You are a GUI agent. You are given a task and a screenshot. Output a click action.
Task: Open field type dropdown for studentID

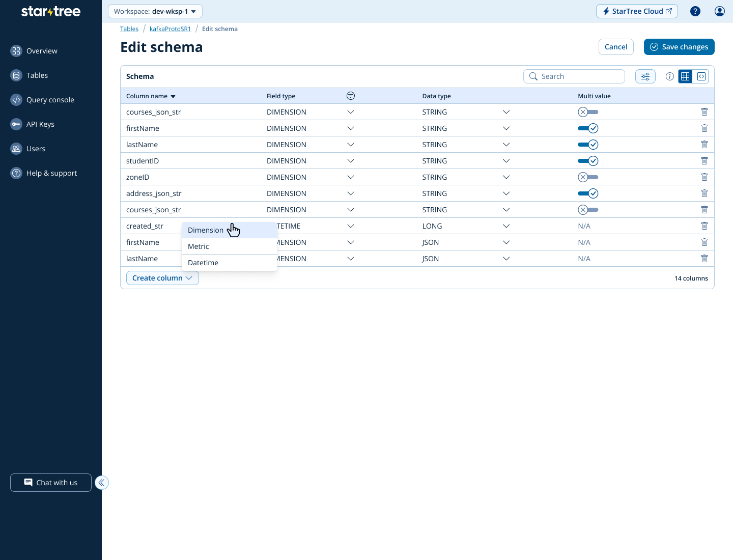(350, 161)
